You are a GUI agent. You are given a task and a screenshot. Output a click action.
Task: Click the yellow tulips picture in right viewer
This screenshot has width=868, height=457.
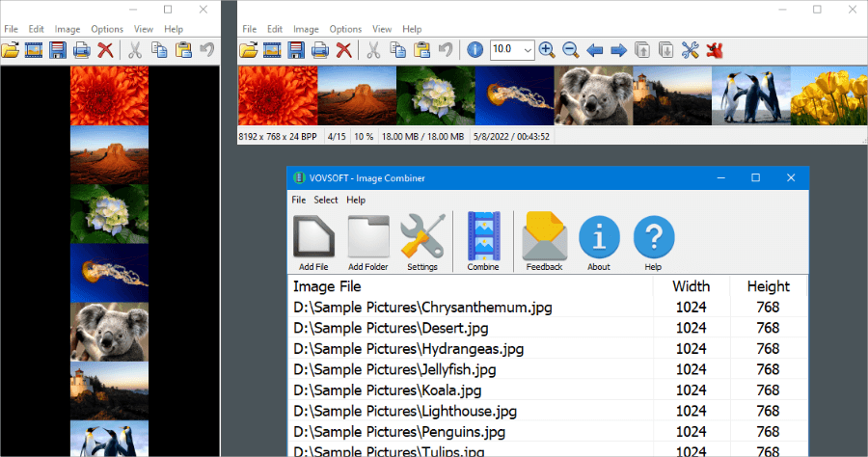click(828, 95)
